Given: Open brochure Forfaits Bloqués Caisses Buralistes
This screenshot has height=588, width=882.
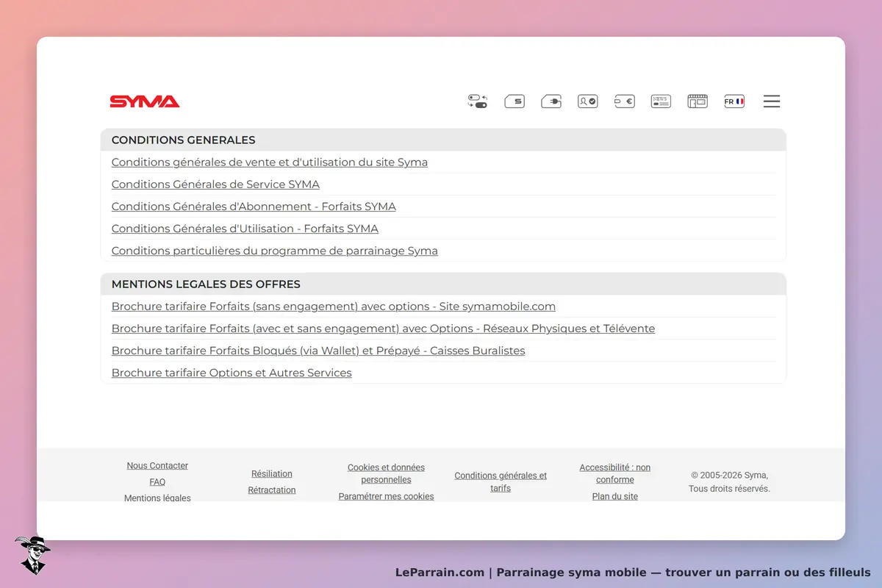Looking at the screenshot, I should tap(318, 351).
